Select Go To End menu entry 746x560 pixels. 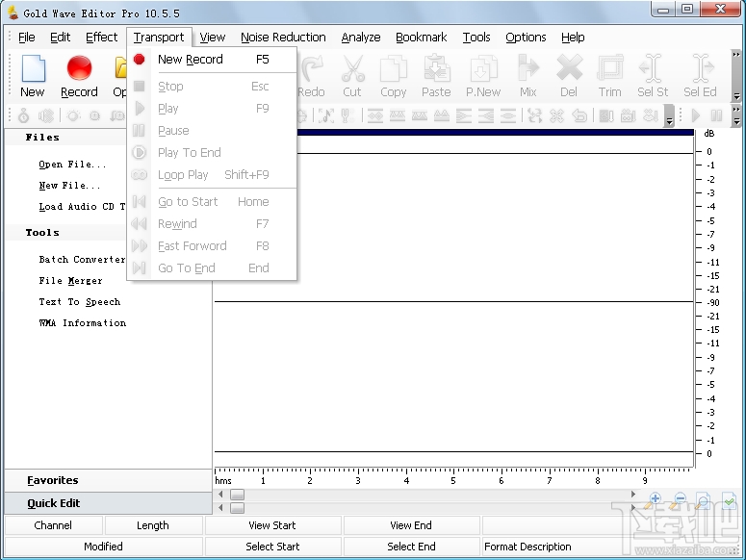tap(212, 267)
